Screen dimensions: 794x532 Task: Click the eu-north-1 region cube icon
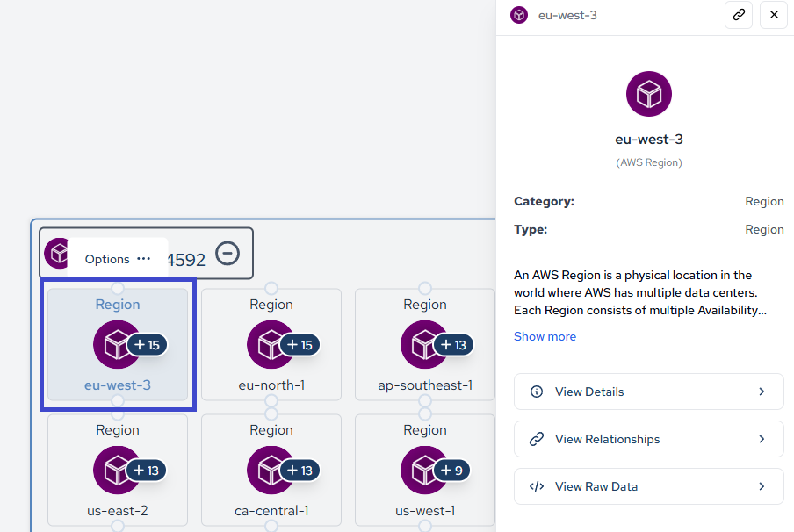coord(269,345)
